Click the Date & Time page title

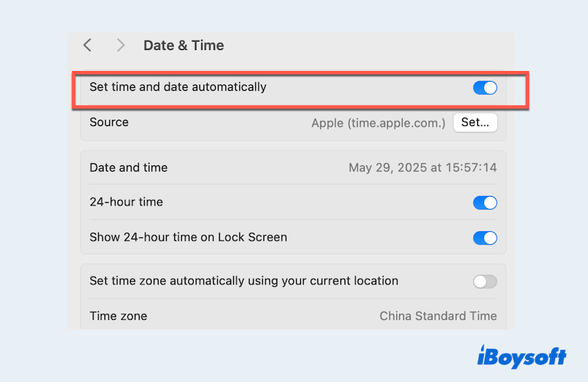(x=183, y=46)
